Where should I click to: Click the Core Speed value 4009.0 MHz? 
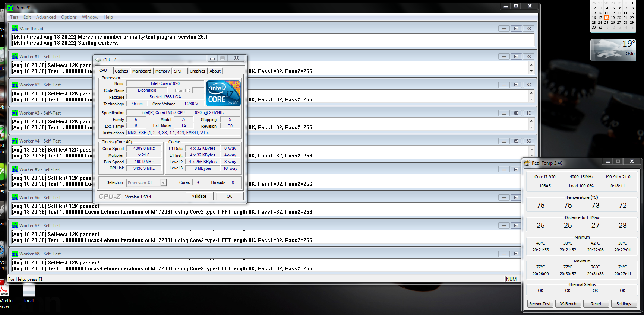pyautogui.click(x=144, y=148)
